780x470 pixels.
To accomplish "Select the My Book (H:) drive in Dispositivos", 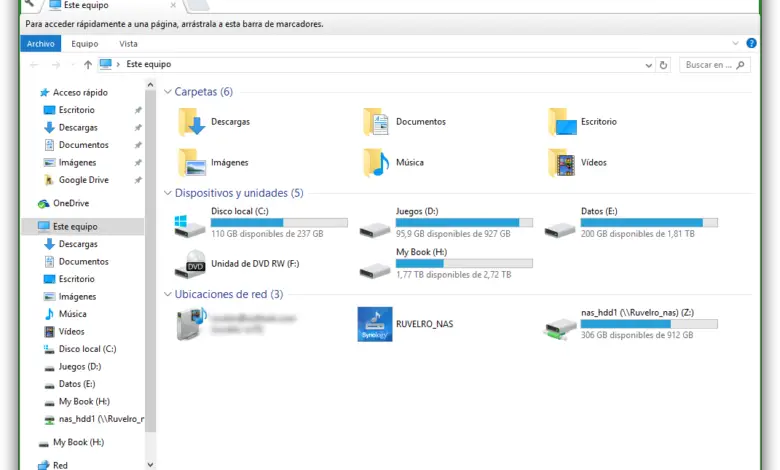I will [375, 270].
